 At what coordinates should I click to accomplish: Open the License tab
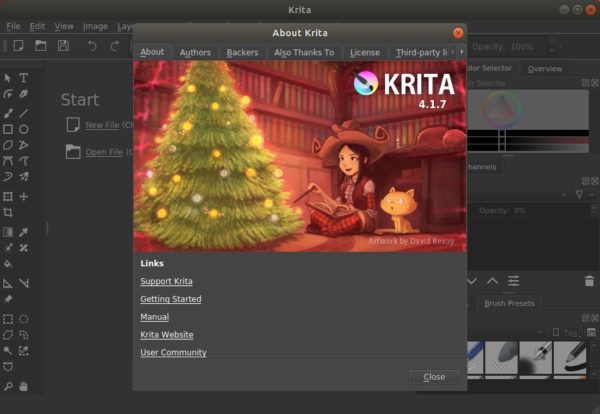[x=365, y=52]
